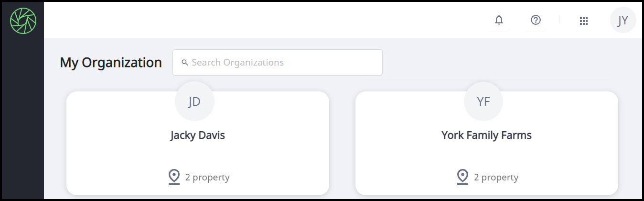Click "2 property" text under Jacky Davis
644x201 pixels.
tap(207, 178)
